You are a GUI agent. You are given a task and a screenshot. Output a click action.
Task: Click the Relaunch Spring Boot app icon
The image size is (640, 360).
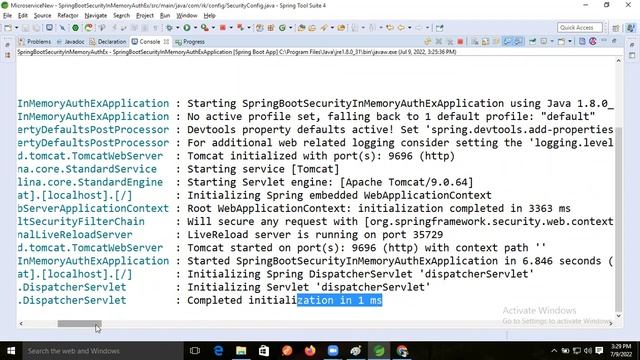coord(89,28)
